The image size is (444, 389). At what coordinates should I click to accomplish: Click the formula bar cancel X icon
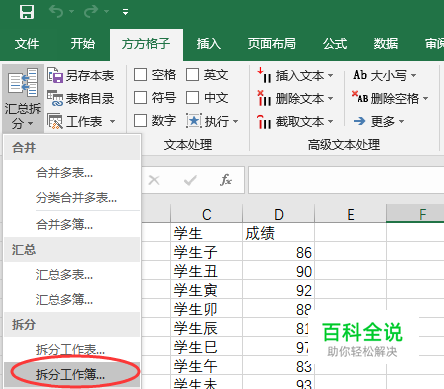[x=154, y=180]
